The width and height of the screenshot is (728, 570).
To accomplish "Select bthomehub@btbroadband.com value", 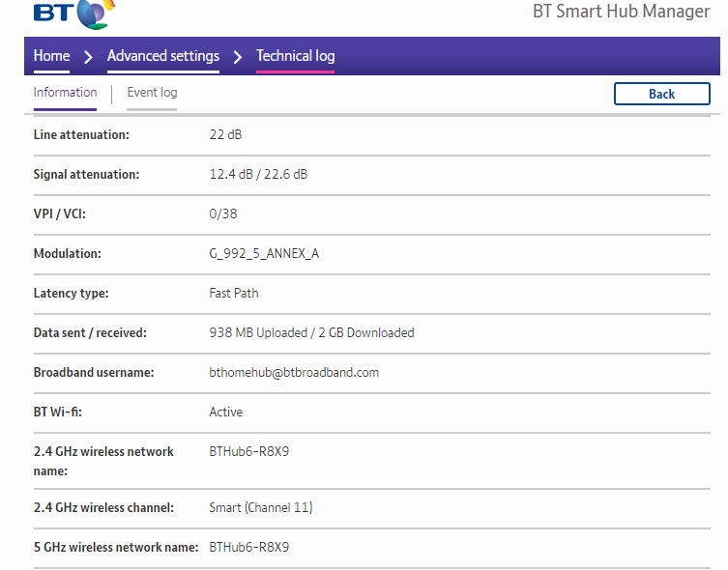I will (294, 372).
